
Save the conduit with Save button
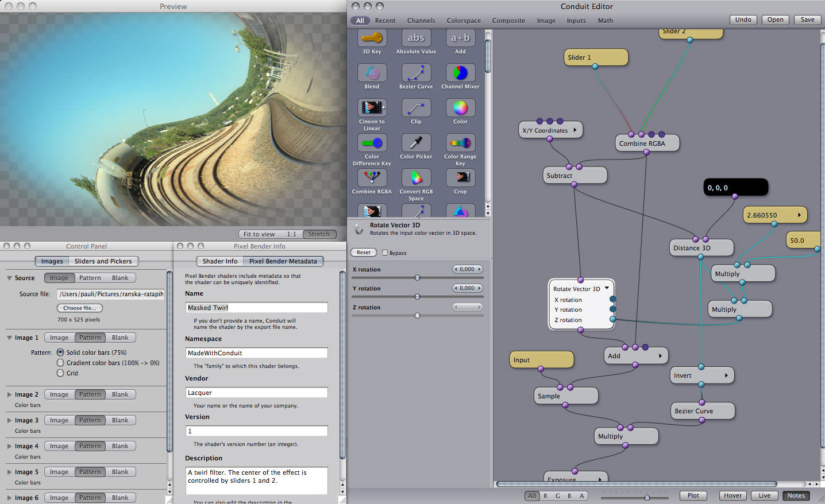pyautogui.click(x=807, y=20)
